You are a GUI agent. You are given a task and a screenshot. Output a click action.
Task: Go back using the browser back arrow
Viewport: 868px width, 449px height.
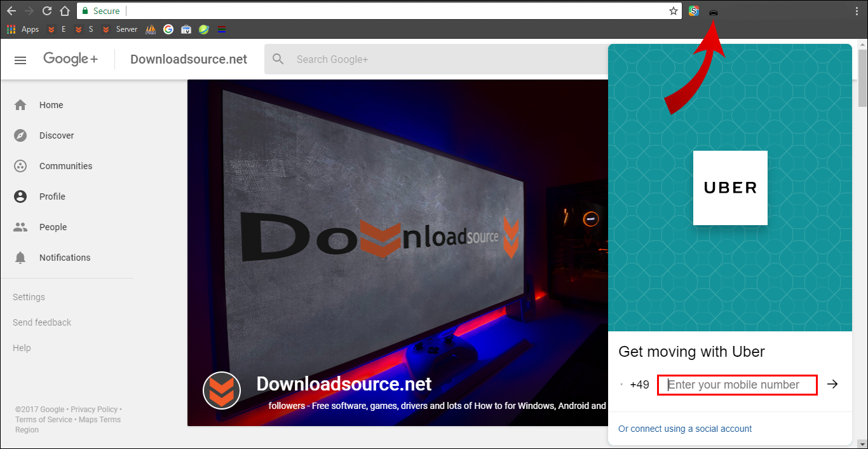[11, 11]
